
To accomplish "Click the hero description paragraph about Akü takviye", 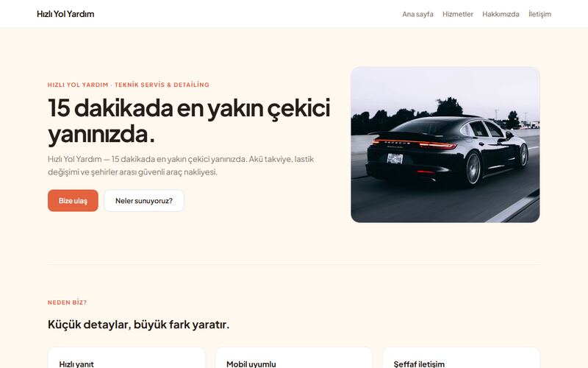I will click(181, 166).
